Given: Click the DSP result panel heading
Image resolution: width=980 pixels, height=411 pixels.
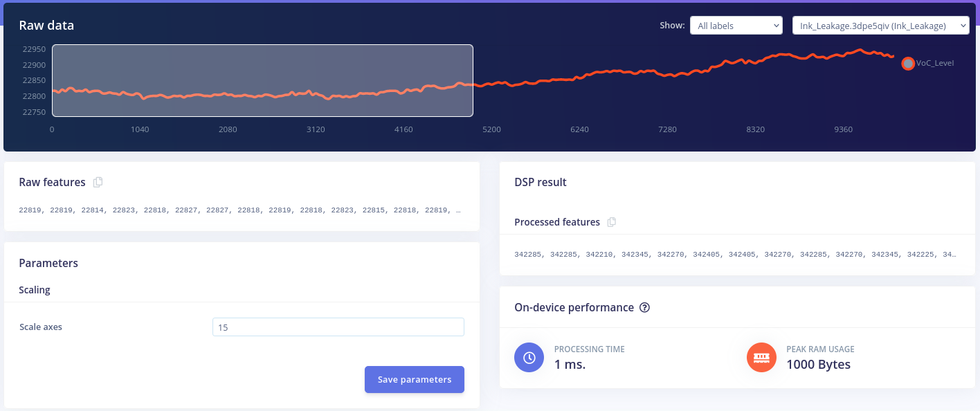Looking at the screenshot, I should click(541, 182).
